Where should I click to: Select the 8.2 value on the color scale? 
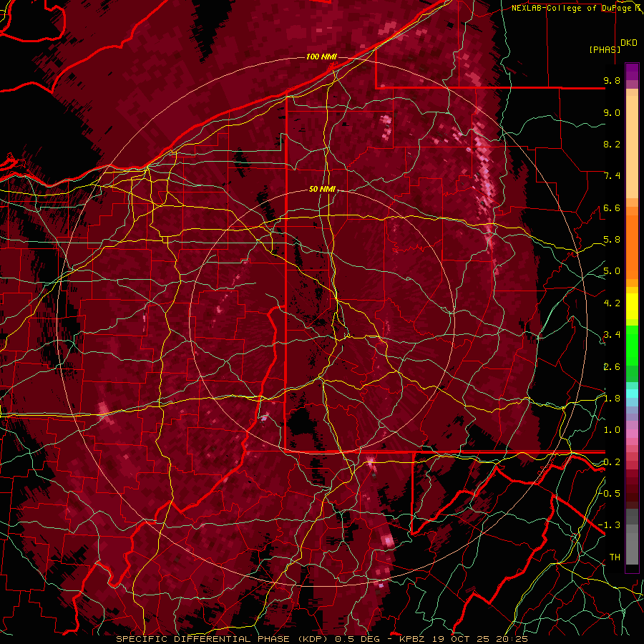tap(612, 144)
